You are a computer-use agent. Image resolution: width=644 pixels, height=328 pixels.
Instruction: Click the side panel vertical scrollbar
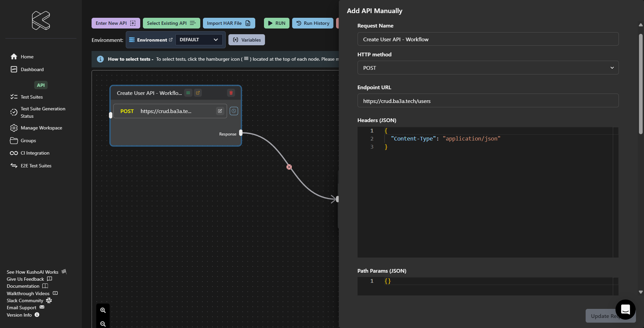[641, 84]
